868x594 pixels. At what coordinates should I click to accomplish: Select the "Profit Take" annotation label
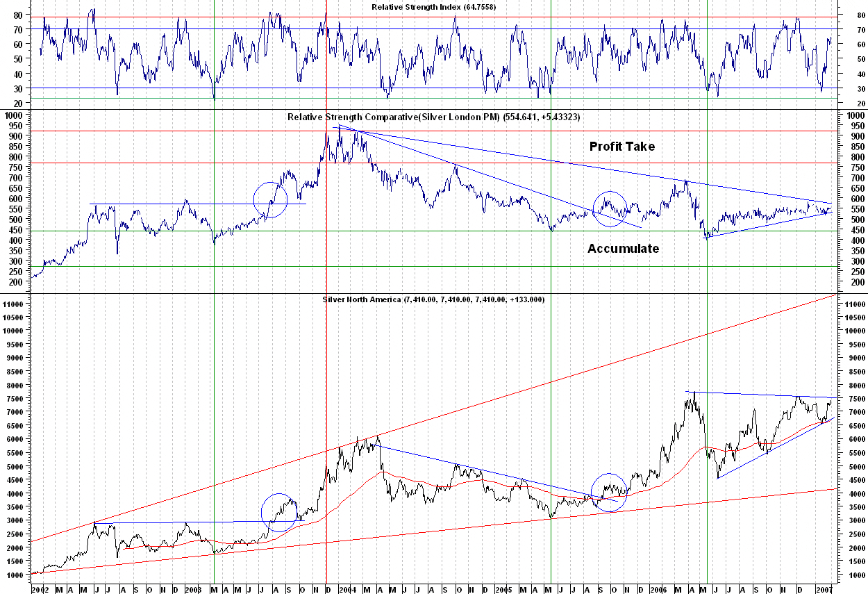click(x=622, y=147)
